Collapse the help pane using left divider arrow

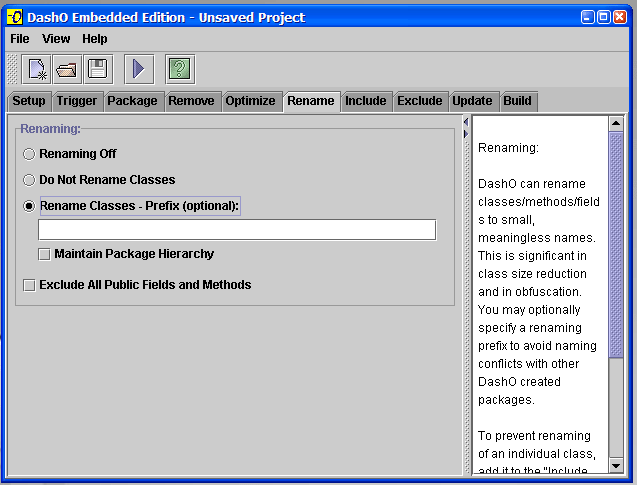click(466, 121)
